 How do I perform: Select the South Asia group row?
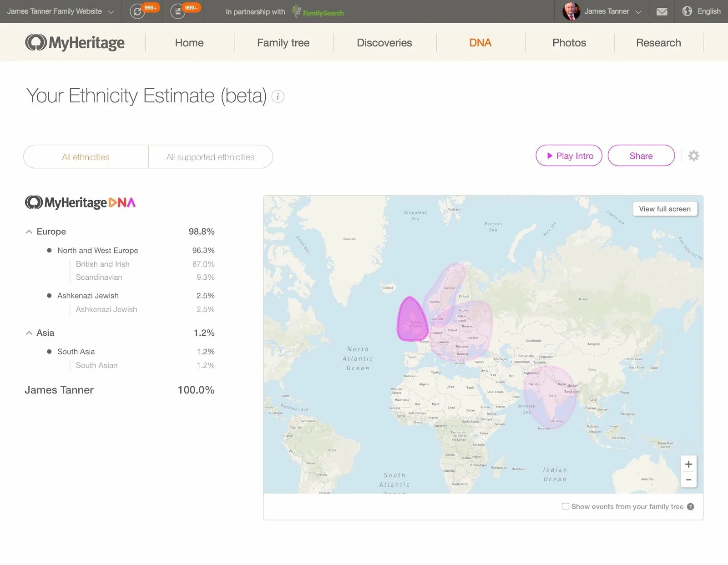click(x=131, y=352)
